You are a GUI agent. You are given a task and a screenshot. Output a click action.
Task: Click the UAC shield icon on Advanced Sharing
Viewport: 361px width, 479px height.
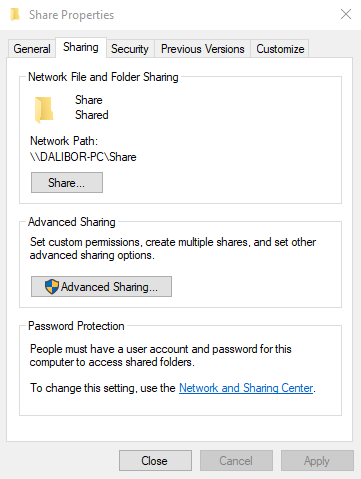[x=52, y=286]
